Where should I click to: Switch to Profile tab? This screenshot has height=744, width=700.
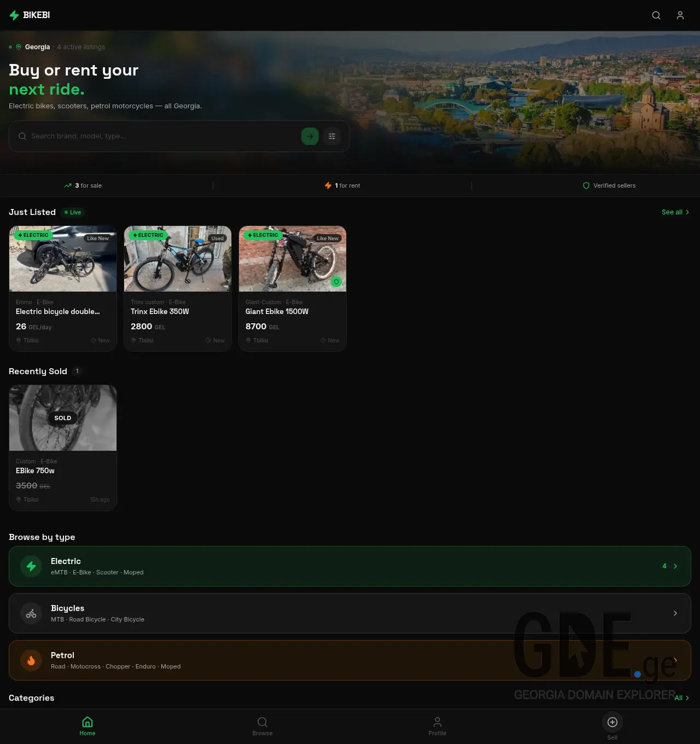pos(437,726)
